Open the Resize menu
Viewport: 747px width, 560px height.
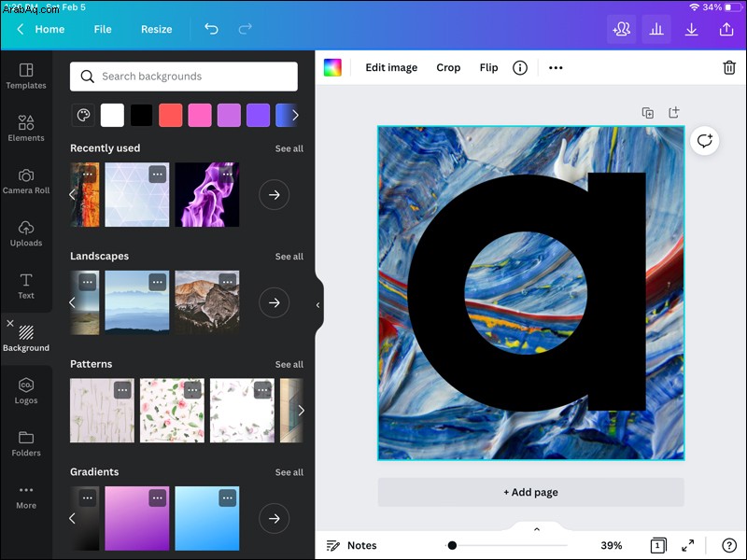[156, 29]
